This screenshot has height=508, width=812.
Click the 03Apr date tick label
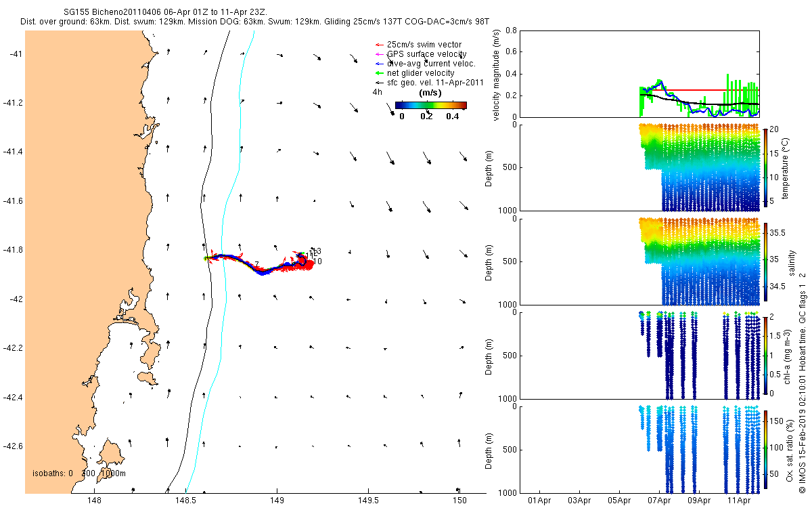tap(579, 501)
